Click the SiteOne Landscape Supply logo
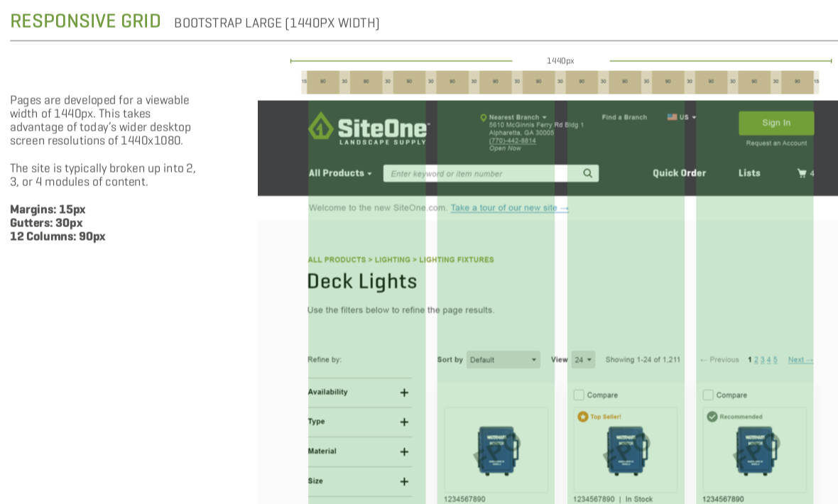838x504 pixels. point(369,128)
